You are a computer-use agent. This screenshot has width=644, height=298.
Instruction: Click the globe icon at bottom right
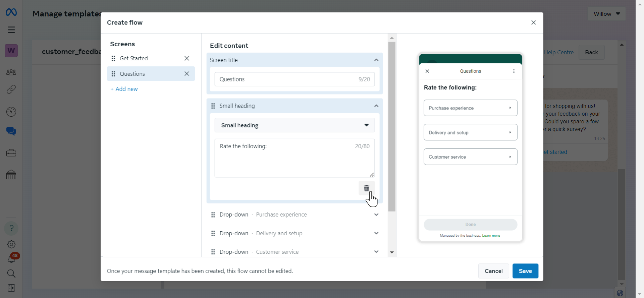pos(620,293)
